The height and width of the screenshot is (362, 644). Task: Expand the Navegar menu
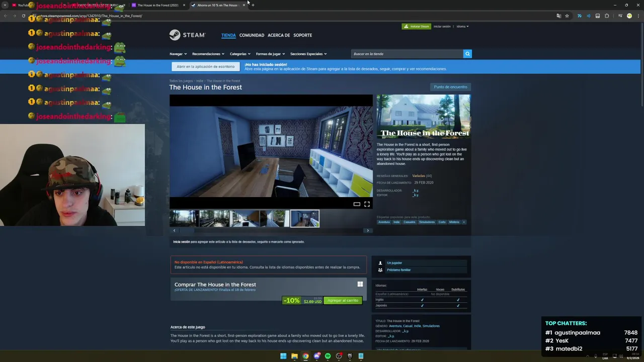coord(178,54)
